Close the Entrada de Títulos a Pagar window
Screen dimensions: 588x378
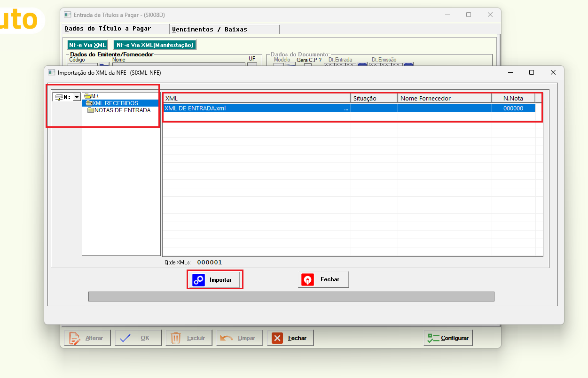click(490, 15)
